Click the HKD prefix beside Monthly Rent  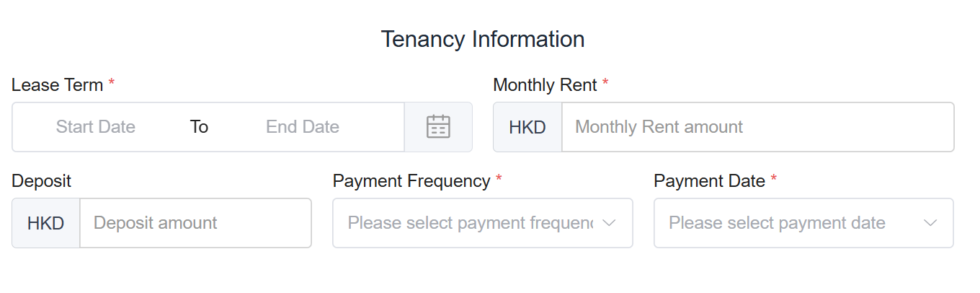[527, 127]
